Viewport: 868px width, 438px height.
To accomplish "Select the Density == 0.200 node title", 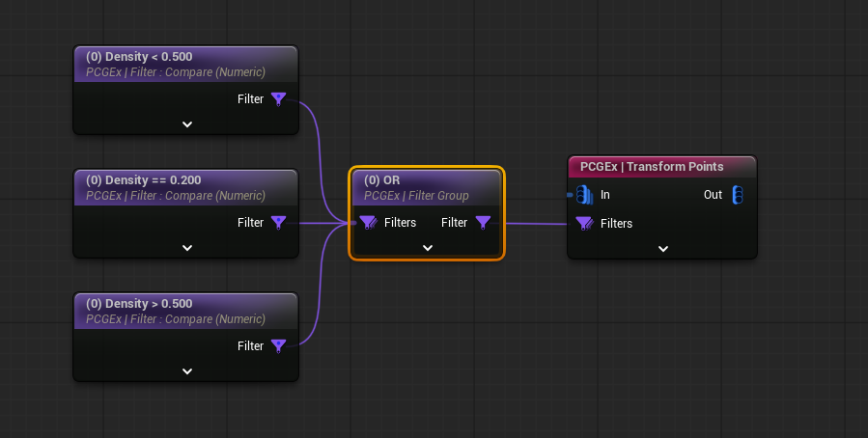I will [x=143, y=180].
